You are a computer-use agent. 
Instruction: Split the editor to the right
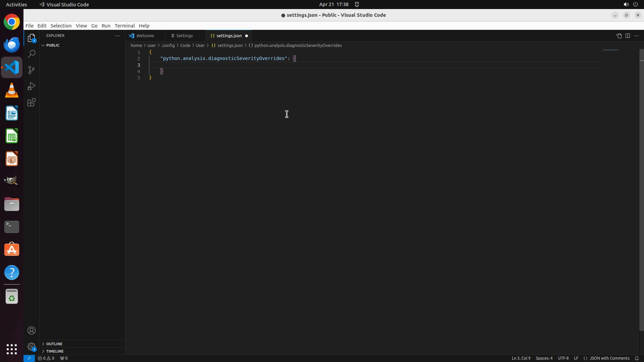tap(628, 36)
